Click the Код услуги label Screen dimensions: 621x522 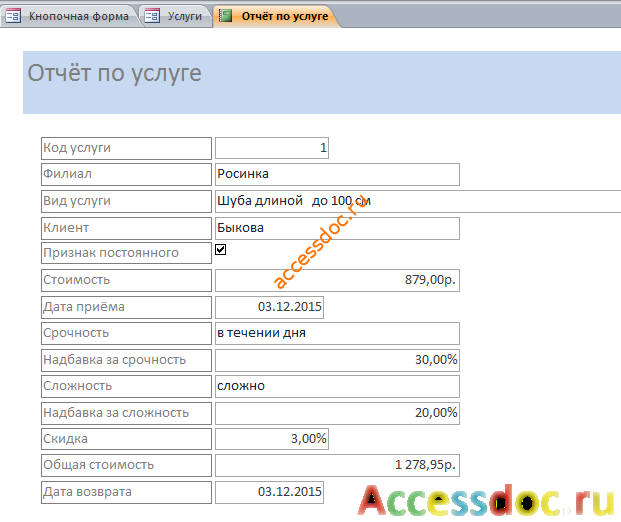[x=126, y=148]
